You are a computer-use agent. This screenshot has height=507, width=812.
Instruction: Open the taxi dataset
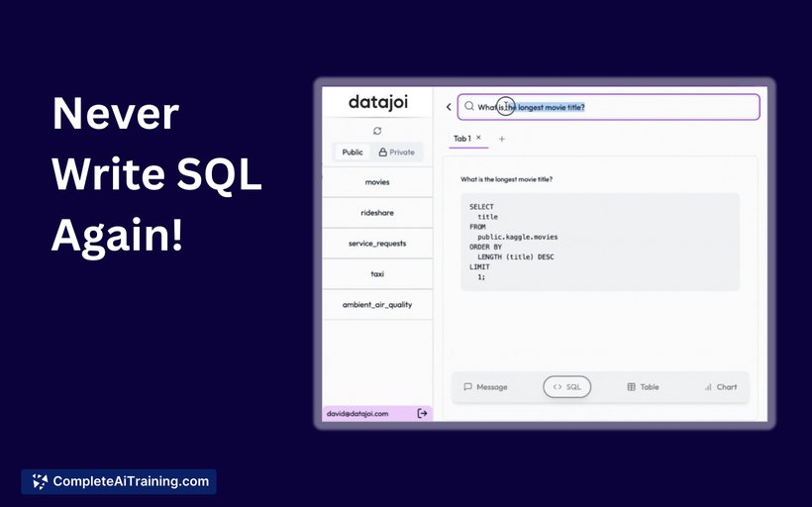[x=377, y=274]
